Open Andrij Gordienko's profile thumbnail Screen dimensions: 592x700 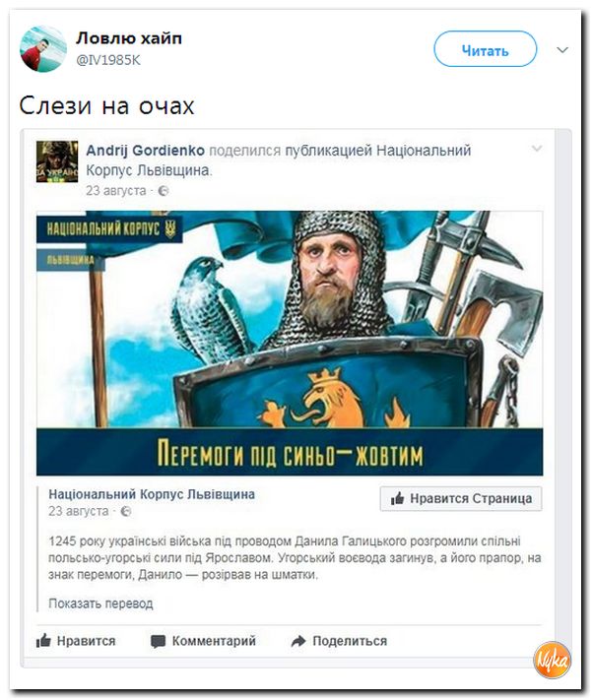click(57, 161)
